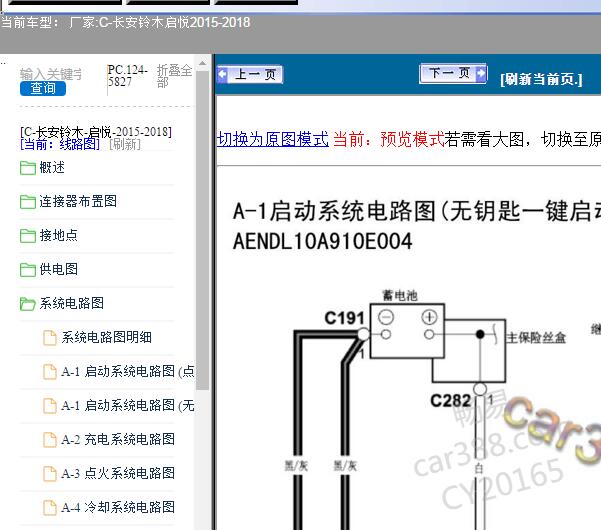Viewport: 601px width, 530px height.
Task: Go to next page with 下一页
Action: click(x=453, y=73)
